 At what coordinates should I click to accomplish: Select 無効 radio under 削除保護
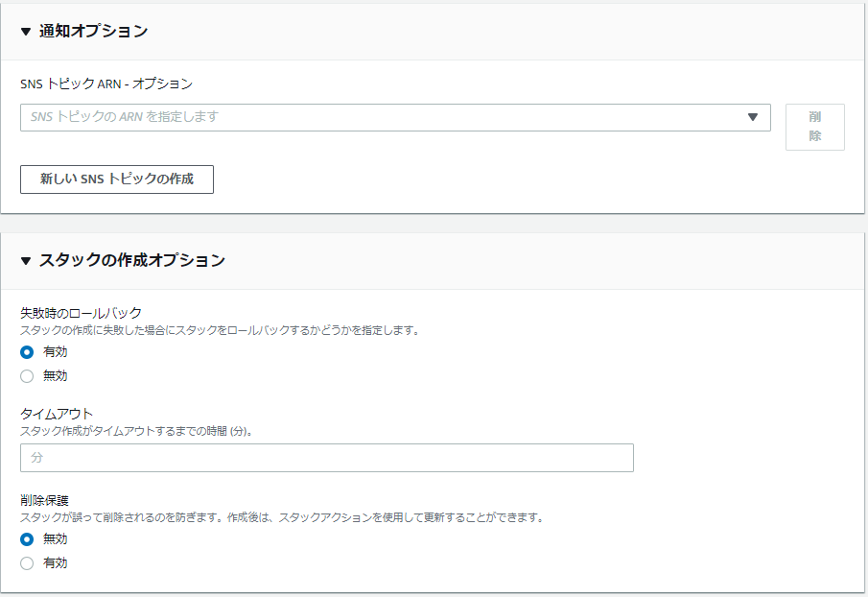pos(27,538)
